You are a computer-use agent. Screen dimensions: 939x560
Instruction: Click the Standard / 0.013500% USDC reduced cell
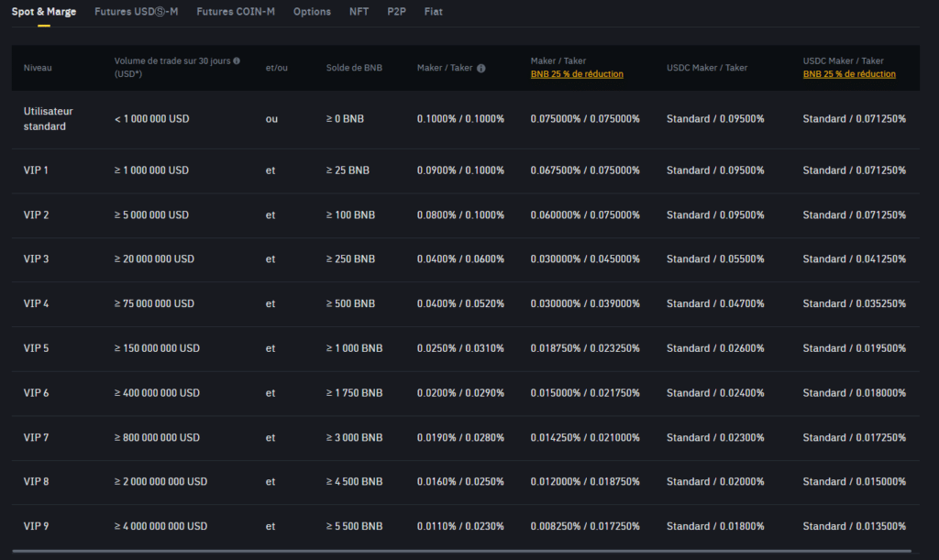(x=855, y=526)
